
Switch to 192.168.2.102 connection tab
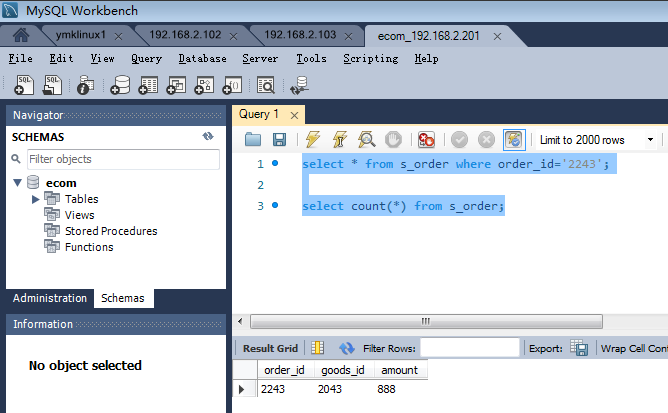pyautogui.click(x=185, y=35)
